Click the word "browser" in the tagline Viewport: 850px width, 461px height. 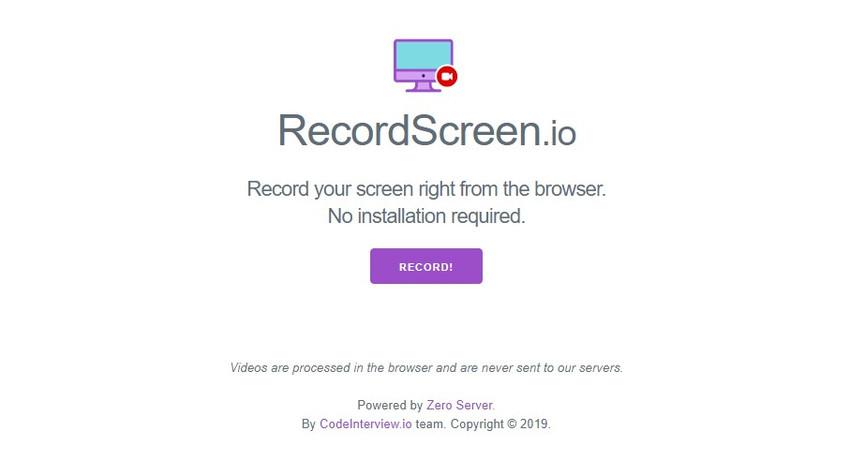[x=569, y=189]
